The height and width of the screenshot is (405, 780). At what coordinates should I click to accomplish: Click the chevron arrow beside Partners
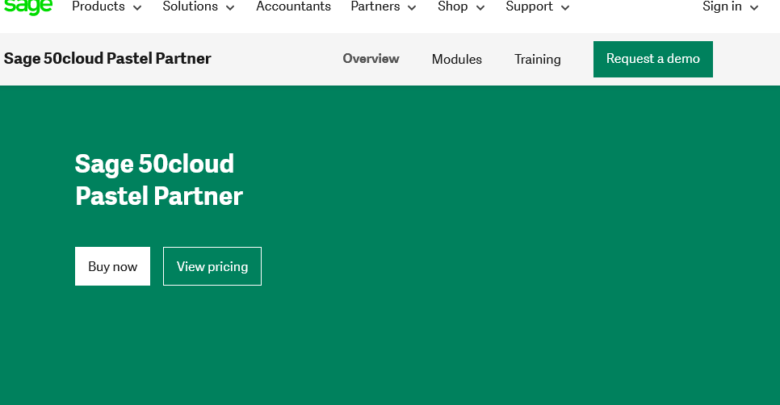pos(412,8)
